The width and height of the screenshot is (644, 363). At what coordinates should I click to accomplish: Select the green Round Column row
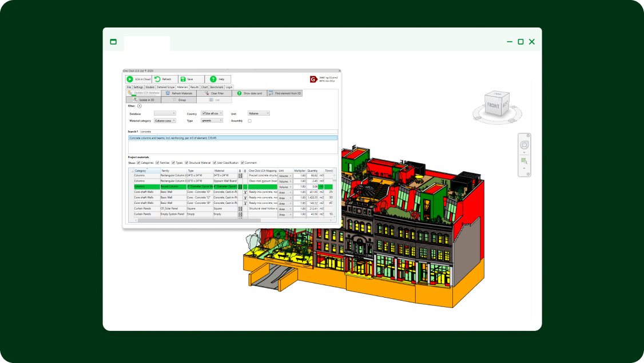click(233, 187)
